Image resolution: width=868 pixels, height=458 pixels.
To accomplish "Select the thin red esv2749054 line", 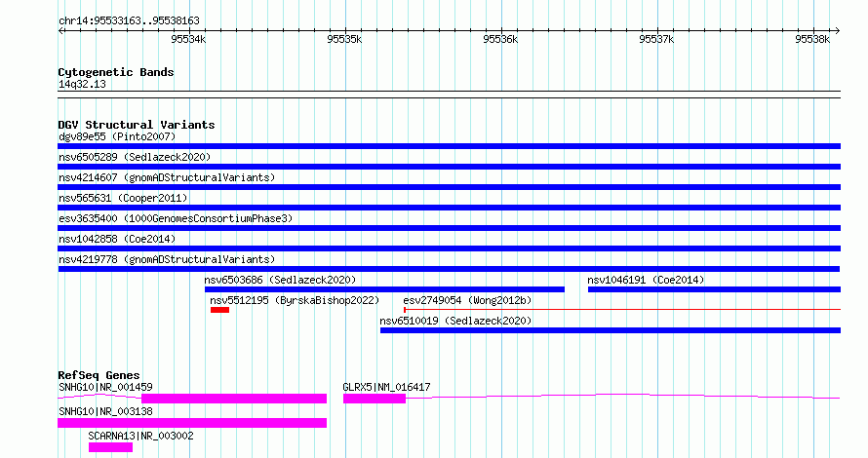I will coord(622,310).
